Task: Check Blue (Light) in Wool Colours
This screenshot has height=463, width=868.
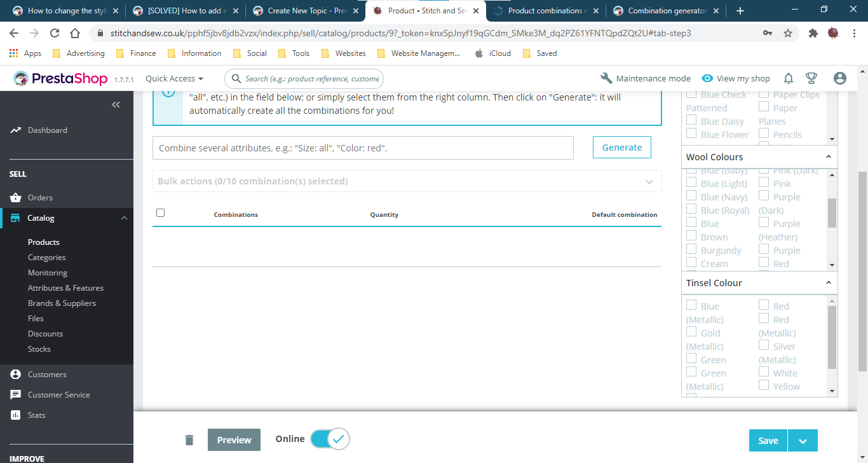Action: click(691, 183)
